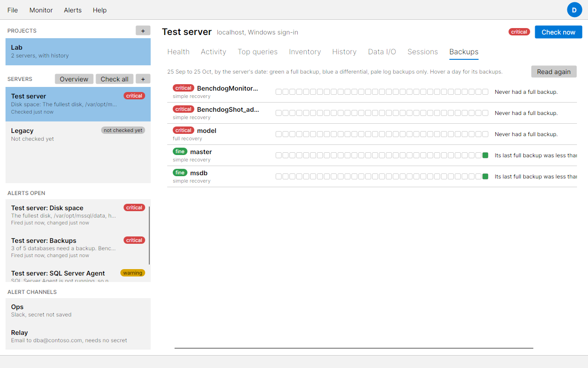Select the Ops alert channel
Viewport: 588px width, 368px height.
click(78, 310)
